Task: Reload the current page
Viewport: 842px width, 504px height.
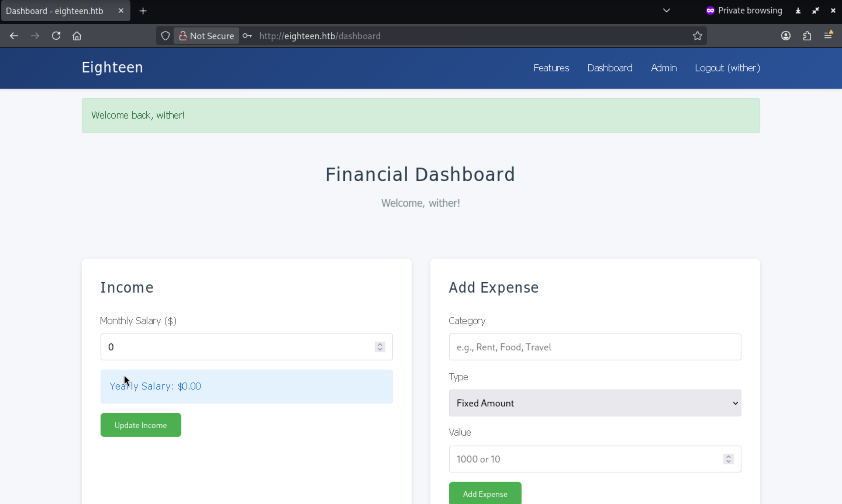Action: (x=56, y=36)
